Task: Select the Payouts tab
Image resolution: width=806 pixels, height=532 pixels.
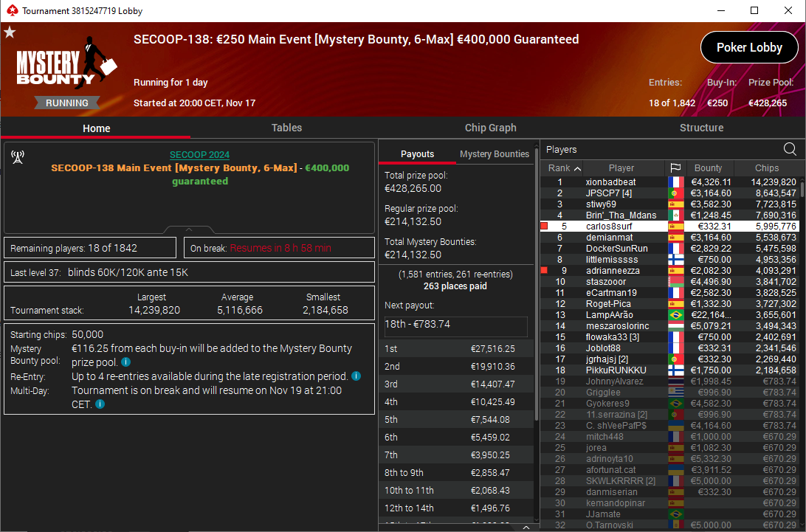Action: [417, 154]
